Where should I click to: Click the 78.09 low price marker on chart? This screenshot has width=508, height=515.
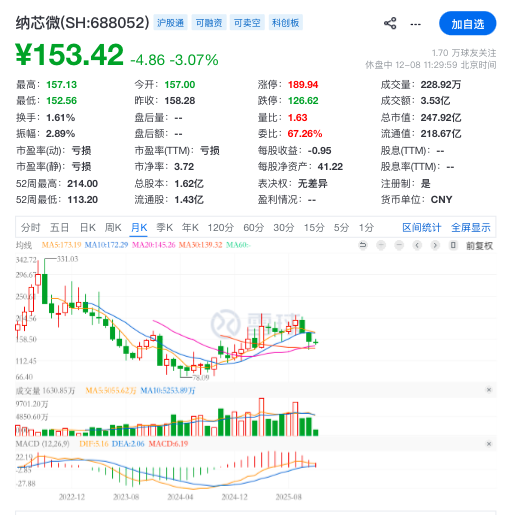coord(201,377)
